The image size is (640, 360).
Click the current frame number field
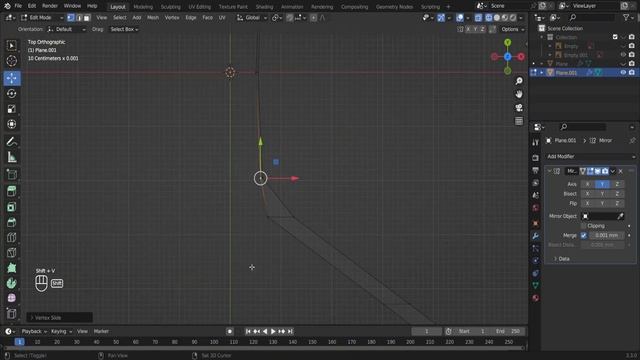(x=427, y=331)
